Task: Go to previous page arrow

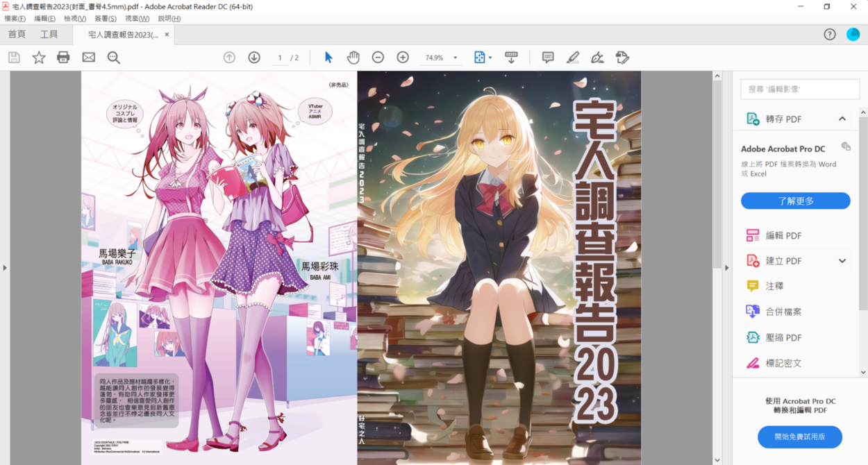Action: pos(229,58)
